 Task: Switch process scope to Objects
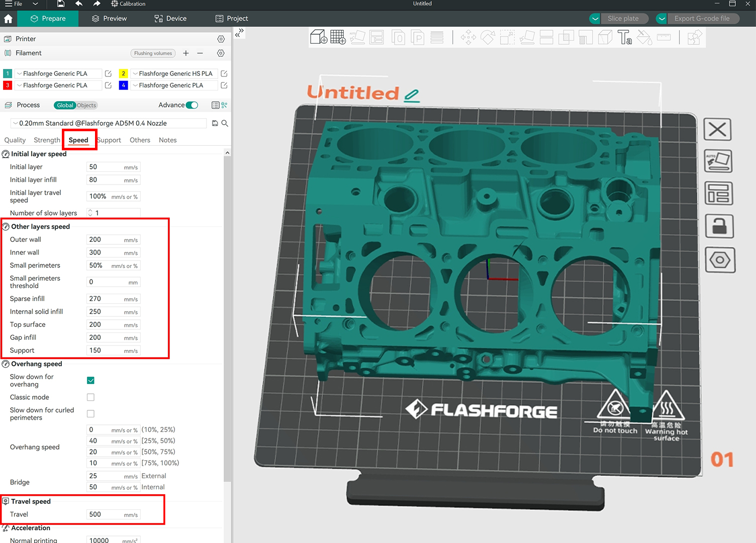(x=86, y=105)
